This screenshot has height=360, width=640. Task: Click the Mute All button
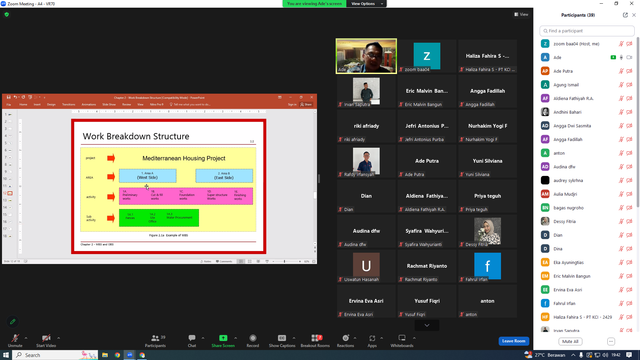click(x=570, y=341)
